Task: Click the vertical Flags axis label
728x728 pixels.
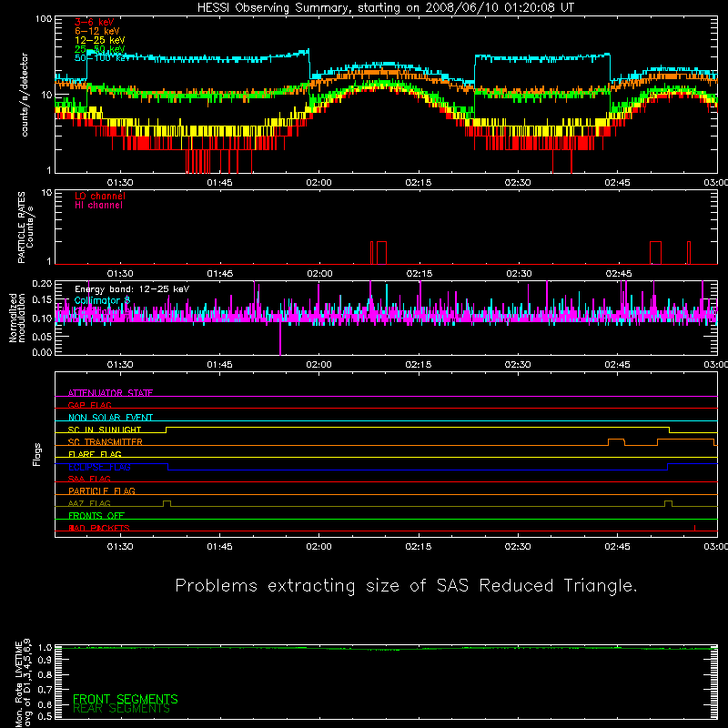Action: 37,454
